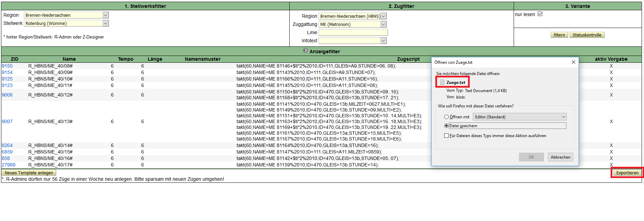Expand the Anzeigefilter arrow icon
This screenshot has width=644, height=221.
tap(305, 51)
